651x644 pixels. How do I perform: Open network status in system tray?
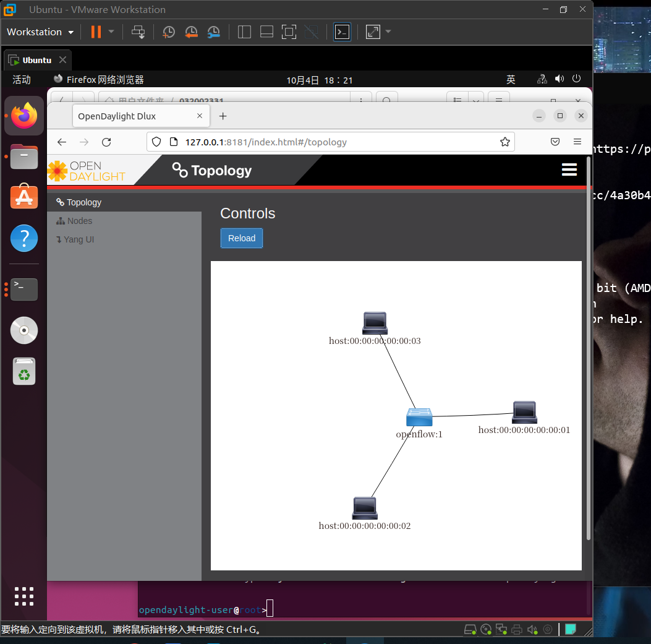542,79
